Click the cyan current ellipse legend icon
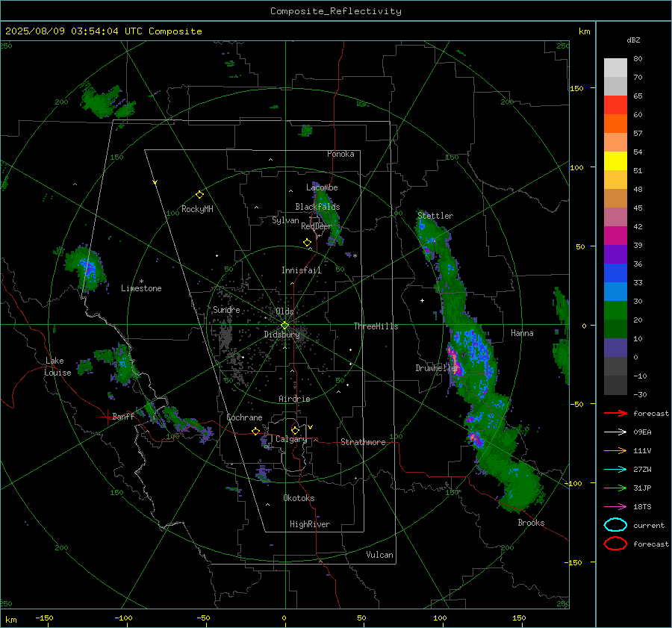672x628 pixels. [x=615, y=525]
